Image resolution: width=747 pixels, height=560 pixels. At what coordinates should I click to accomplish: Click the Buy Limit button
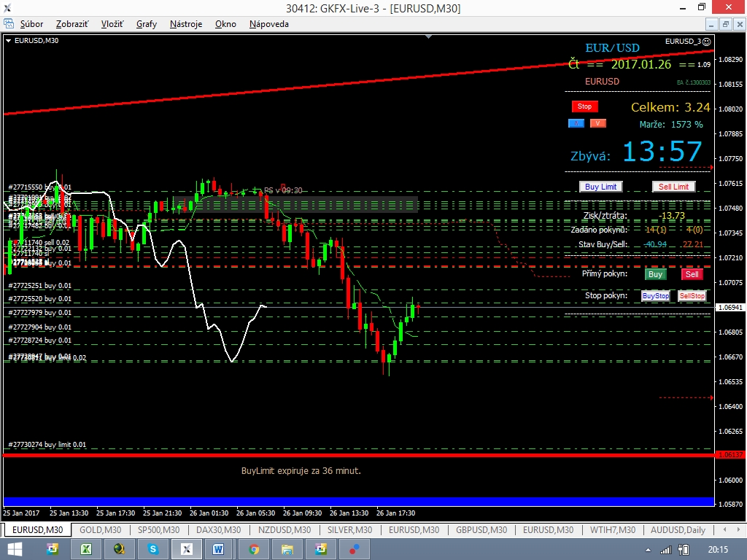pos(600,187)
